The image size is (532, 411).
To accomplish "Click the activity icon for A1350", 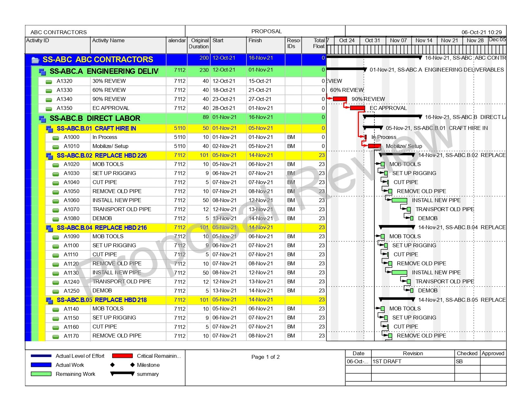I will 49,109.
